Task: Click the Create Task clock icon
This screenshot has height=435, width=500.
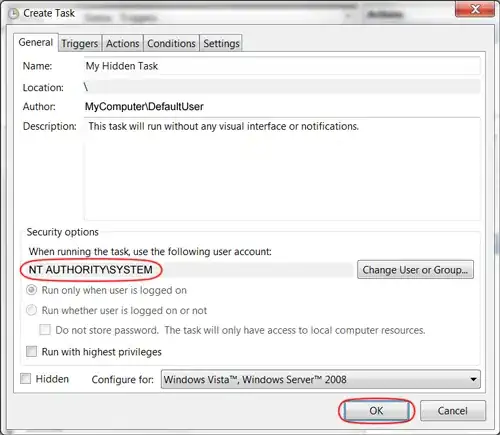Action: (x=13, y=14)
